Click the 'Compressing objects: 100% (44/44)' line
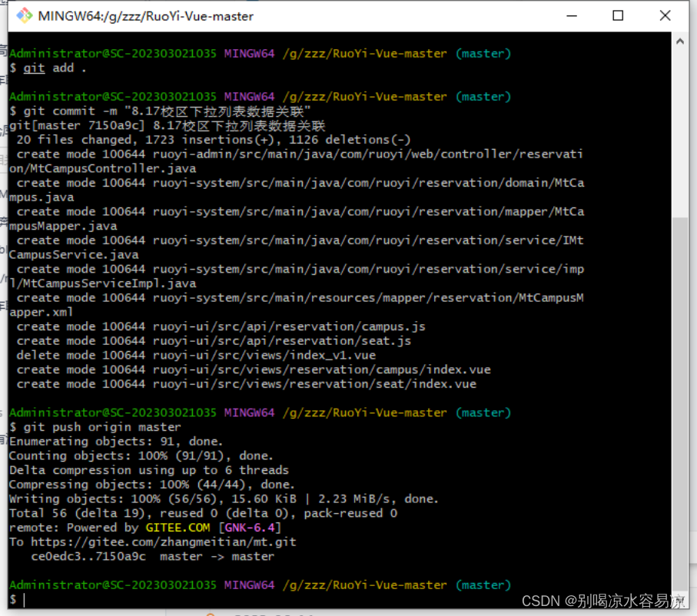 (x=152, y=485)
